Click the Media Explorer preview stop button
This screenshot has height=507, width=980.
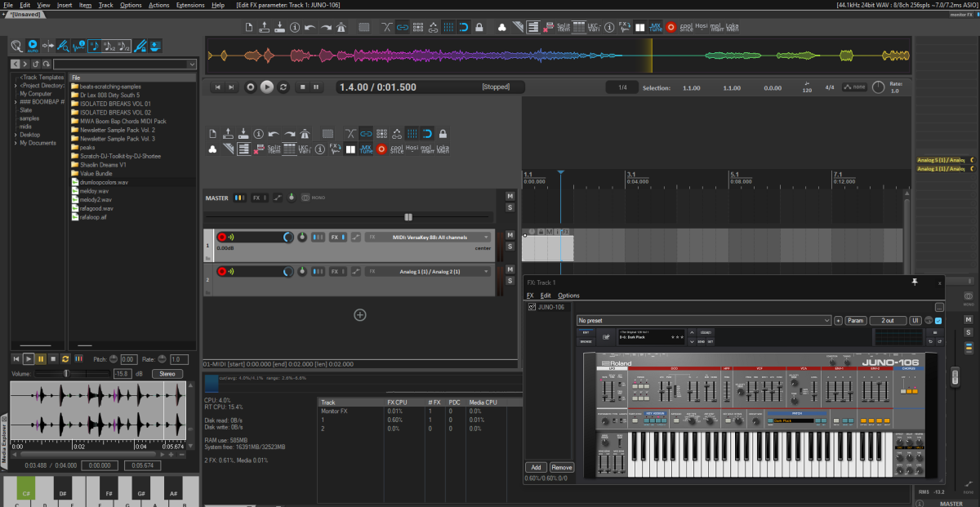pos(54,358)
